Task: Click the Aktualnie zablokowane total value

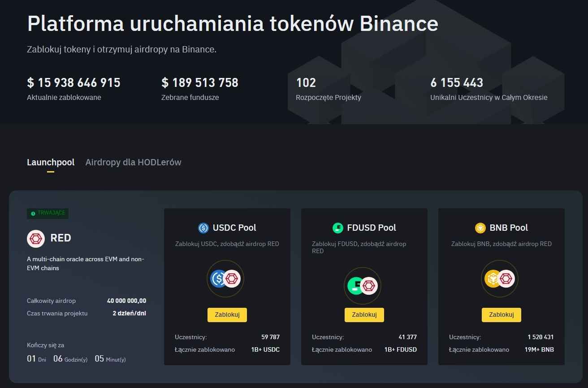Action: [73, 83]
